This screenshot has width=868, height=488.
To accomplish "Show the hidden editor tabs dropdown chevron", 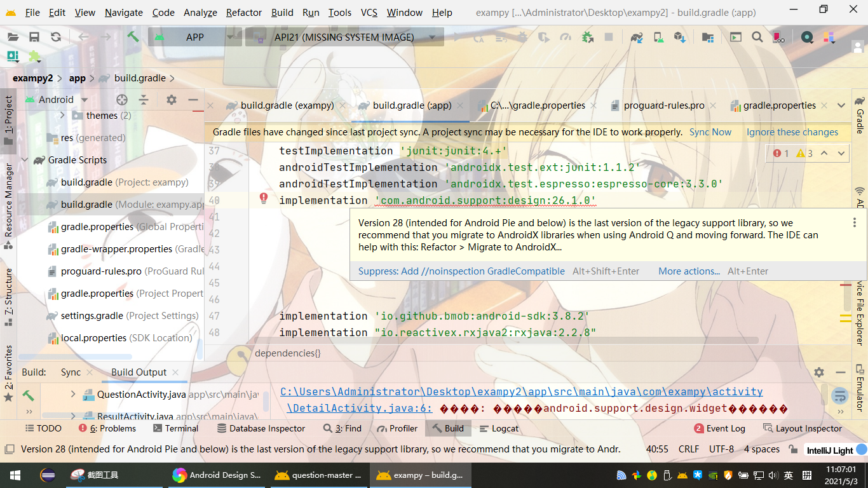I will (x=841, y=105).
